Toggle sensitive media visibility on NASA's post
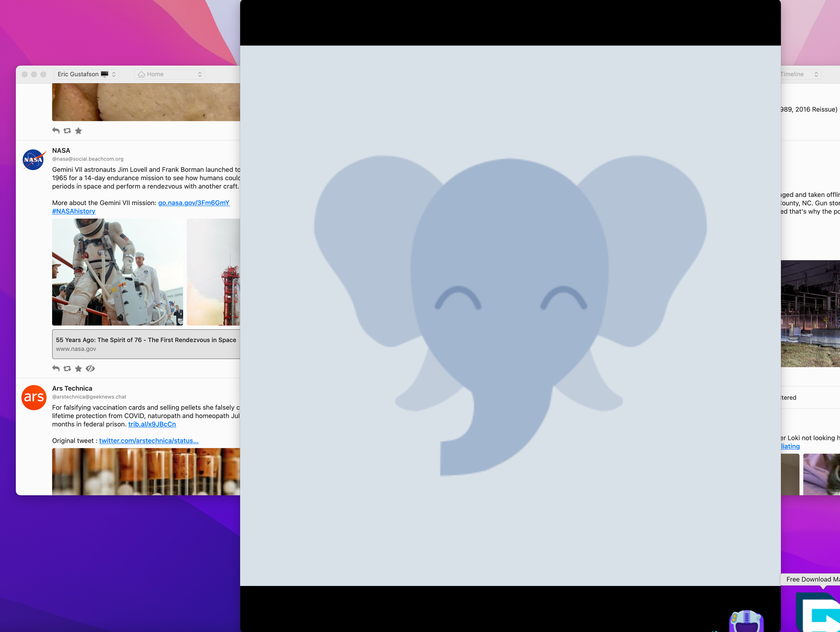 [90, 368]
